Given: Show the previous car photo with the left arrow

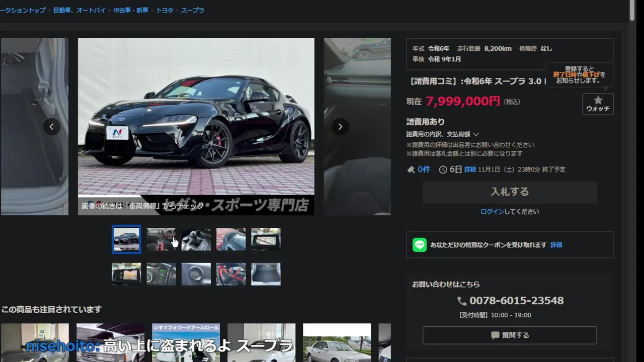Looking at the screenshot, I should pos(51,127).
